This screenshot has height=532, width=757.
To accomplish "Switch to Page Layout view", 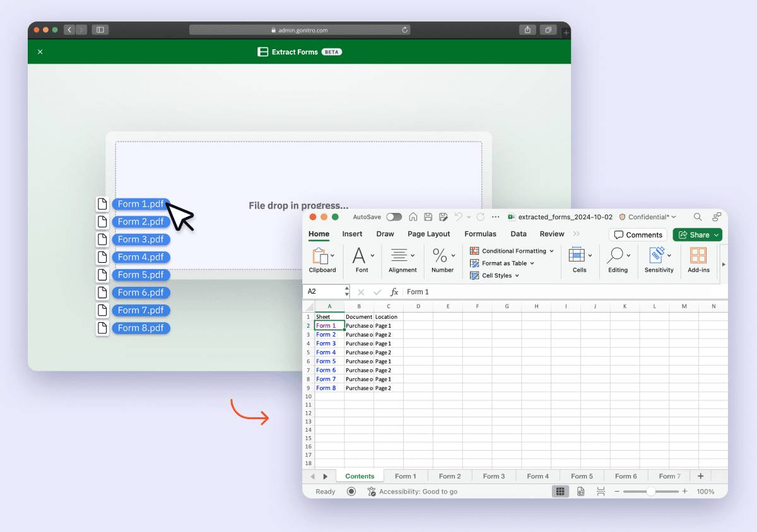I will click(x=581, y=492).
